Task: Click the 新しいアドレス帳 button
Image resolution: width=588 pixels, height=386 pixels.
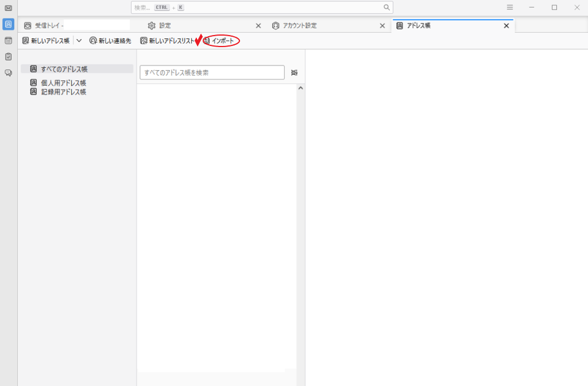Action: coord(46,41)
